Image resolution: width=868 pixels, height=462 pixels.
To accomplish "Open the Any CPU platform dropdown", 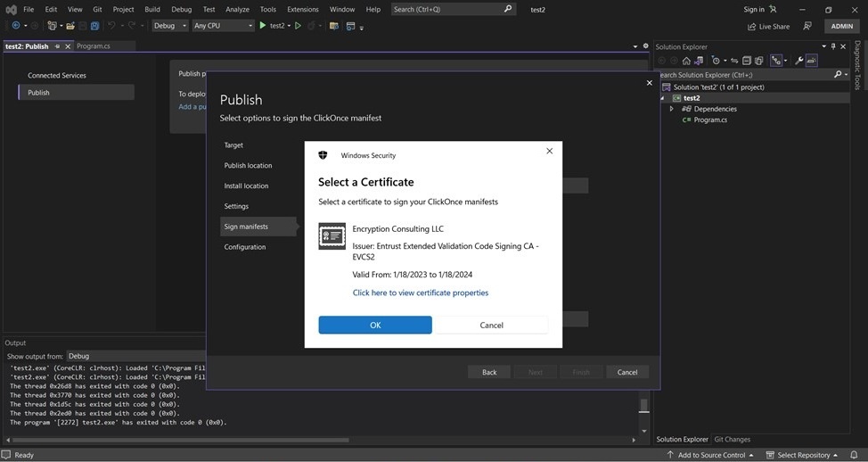I will (x=223, y=26).
